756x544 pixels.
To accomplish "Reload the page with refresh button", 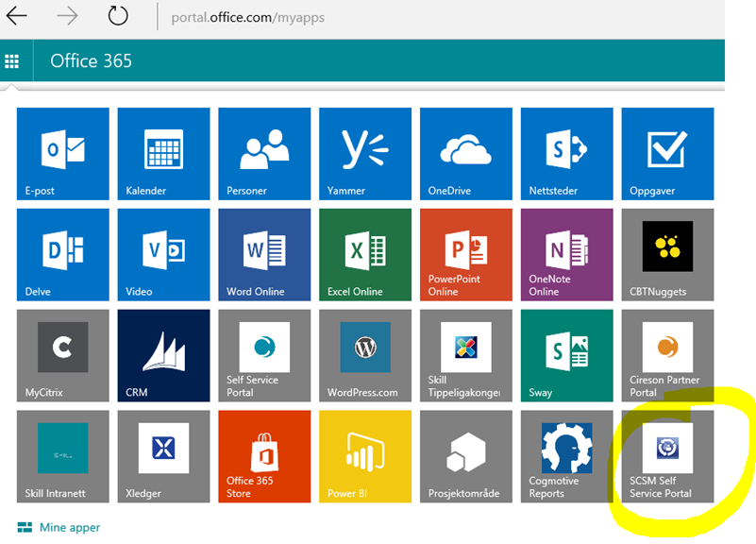I will coord(118,16).
